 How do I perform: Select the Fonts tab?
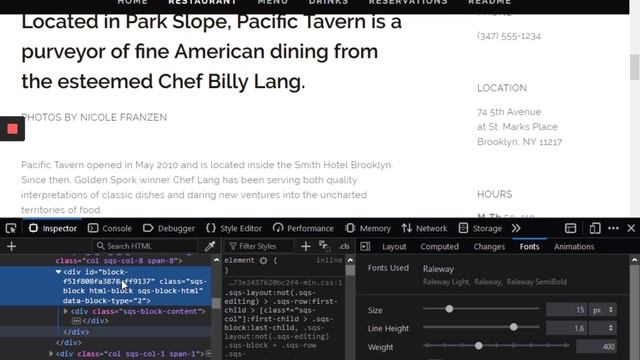pyautogui.click(x=529, y=247)
